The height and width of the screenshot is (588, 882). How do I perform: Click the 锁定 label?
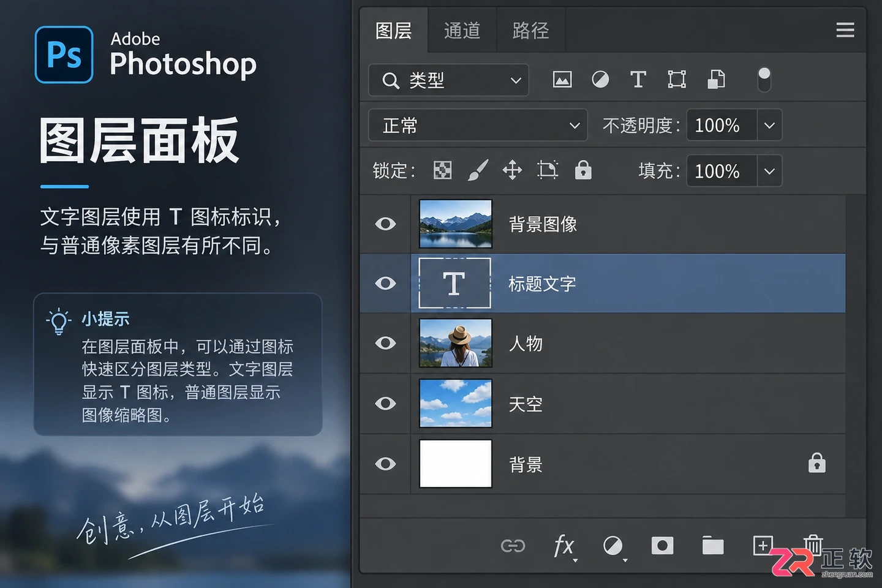coord(394,171)
